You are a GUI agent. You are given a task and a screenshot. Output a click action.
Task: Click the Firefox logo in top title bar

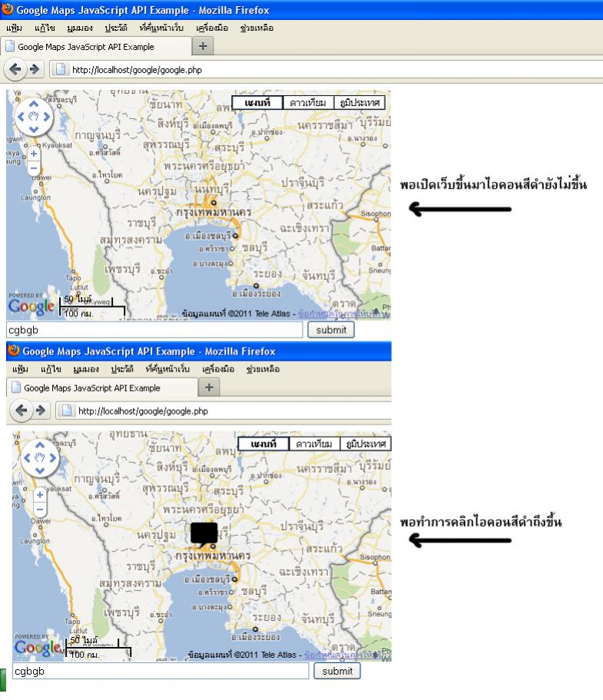(8, 9)
